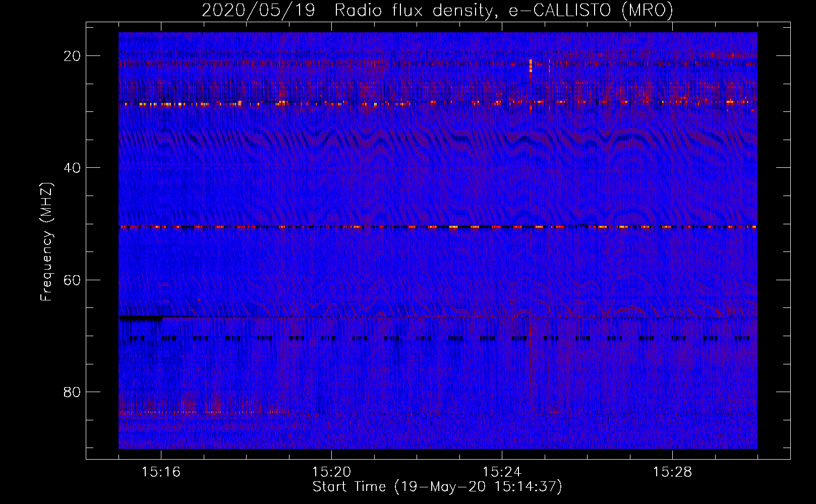The width and height of the screenshot is (816, 504).
Task: Click the frequency tick label "80"
Action: click(73, 392)
